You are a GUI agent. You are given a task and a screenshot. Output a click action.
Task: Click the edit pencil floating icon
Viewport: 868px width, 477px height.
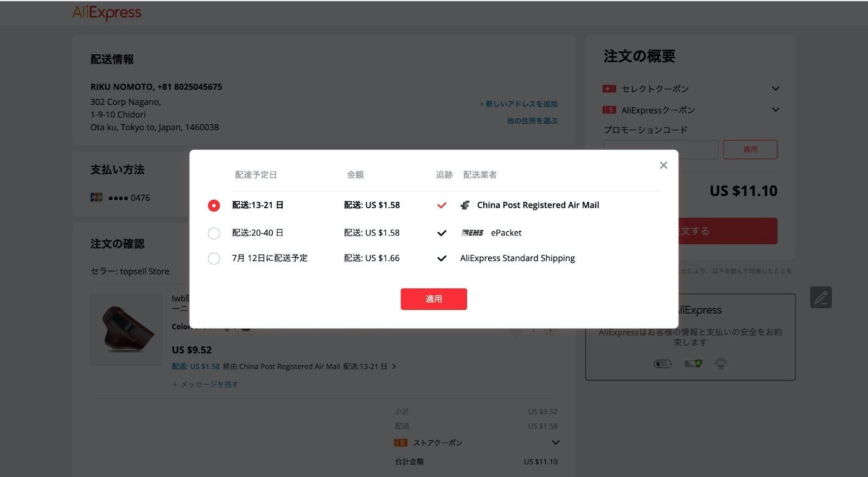(820, 297)
